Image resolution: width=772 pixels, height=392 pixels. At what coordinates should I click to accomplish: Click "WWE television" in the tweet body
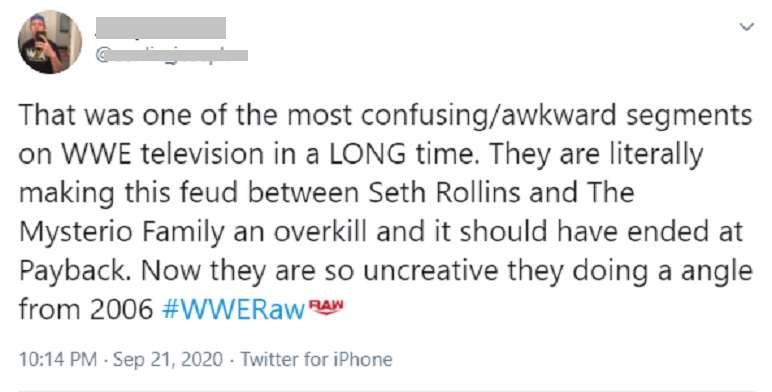coord(162,154)
